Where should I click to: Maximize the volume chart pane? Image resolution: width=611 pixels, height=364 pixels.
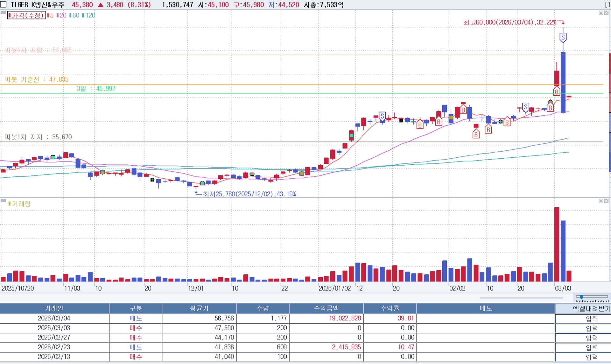coord(601,201)
